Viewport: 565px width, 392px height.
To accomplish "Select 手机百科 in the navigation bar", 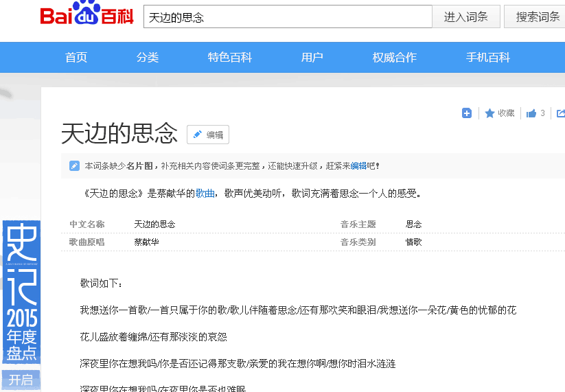I will tap(488, 58).
